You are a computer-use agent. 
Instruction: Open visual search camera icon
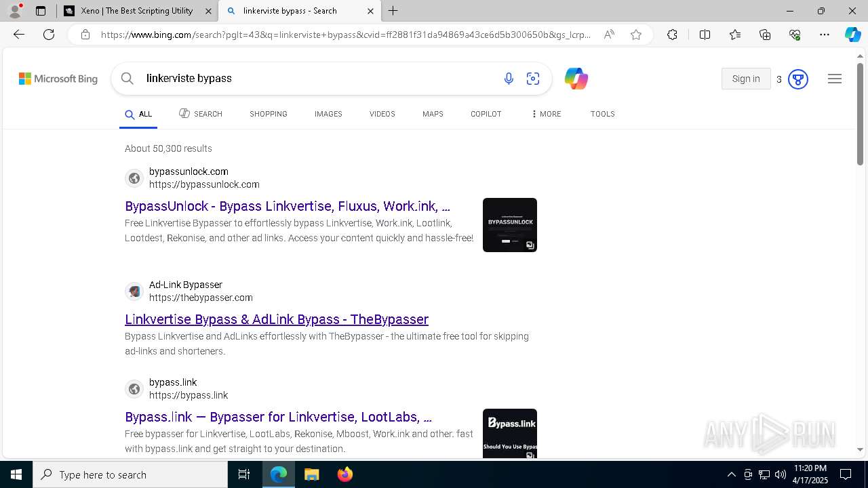533,79
